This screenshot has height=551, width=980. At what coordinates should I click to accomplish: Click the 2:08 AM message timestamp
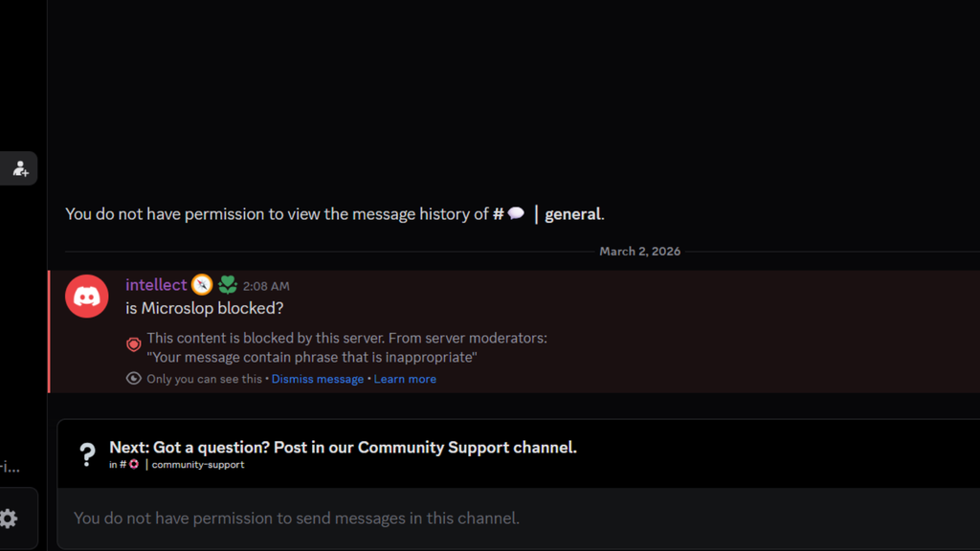[x=266, y=286]
